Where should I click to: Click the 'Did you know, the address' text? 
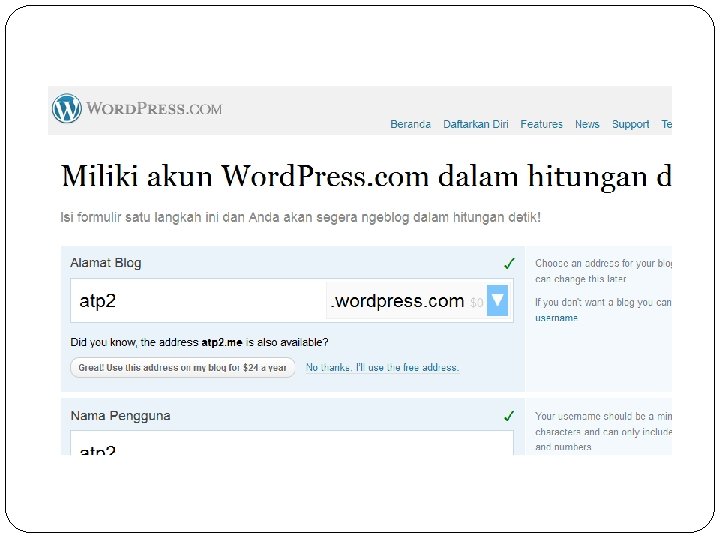199,342
